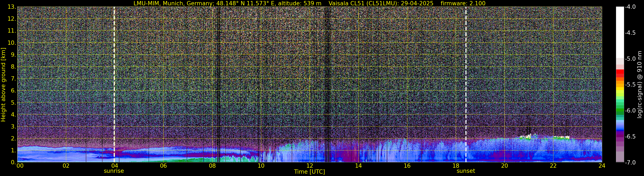Click the height tick label '12.'
This screenshot has width=644, height=176.
tap(12, 19)
